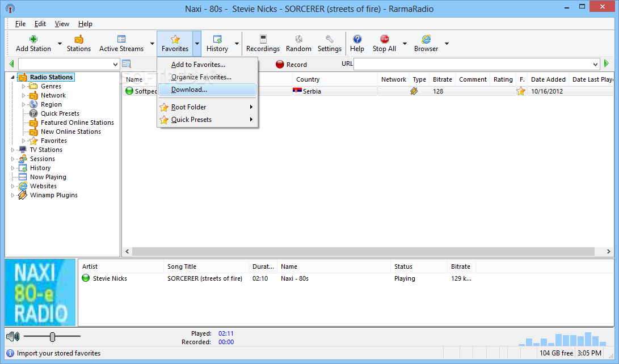Viewport: 619px width, 364px height.
Task: Open the View menu
Action: 62,24
